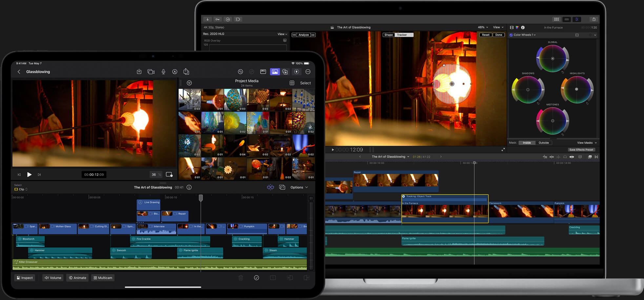This screenshot has height=300, width=644.
Task: Toggle the highlighted photos media browser icon
Action: pos(275,72)
